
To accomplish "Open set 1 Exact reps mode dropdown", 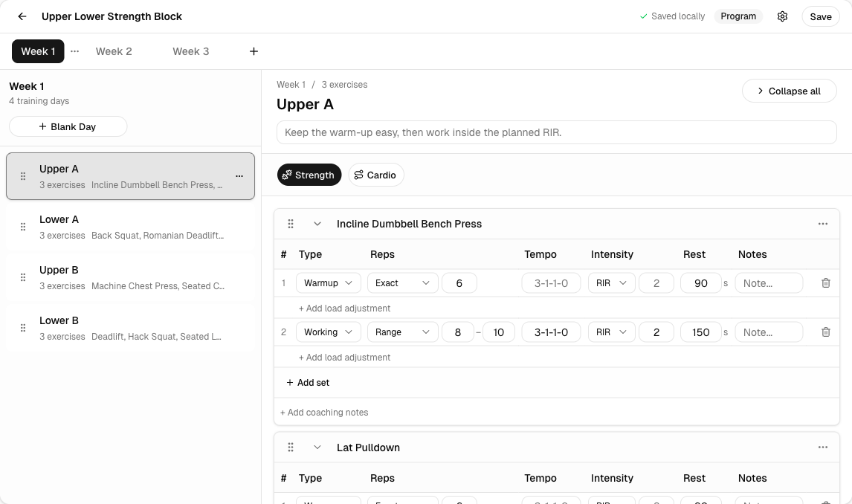I will tap(403, 283).
